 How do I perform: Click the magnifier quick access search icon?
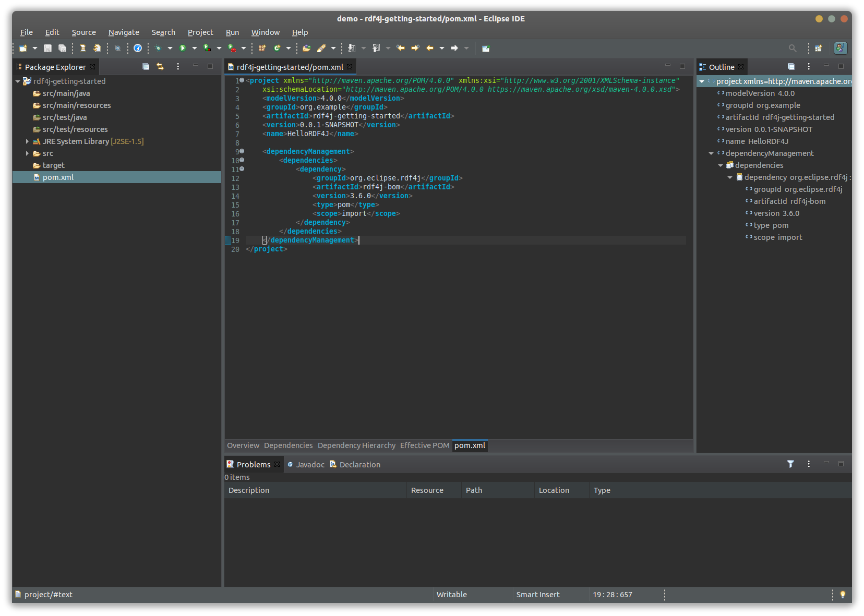point(793,49)
